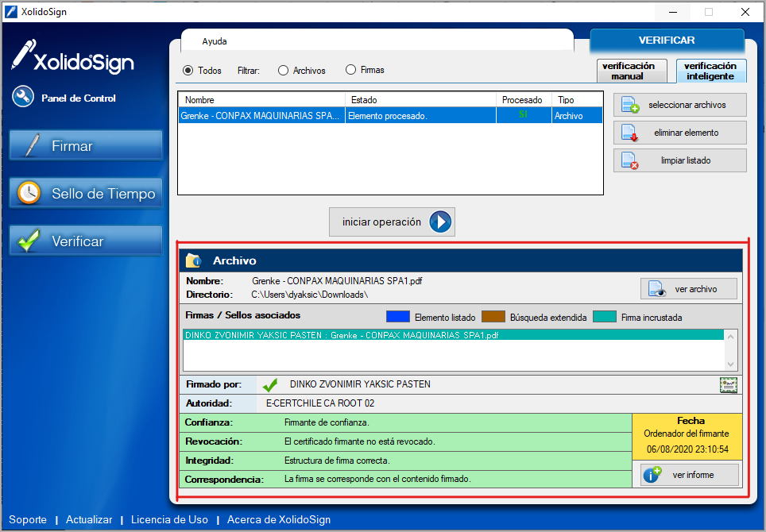Open the Actualizar link
Image resolution: width=766 pixels, height=532 pixels.
(89, 520)
